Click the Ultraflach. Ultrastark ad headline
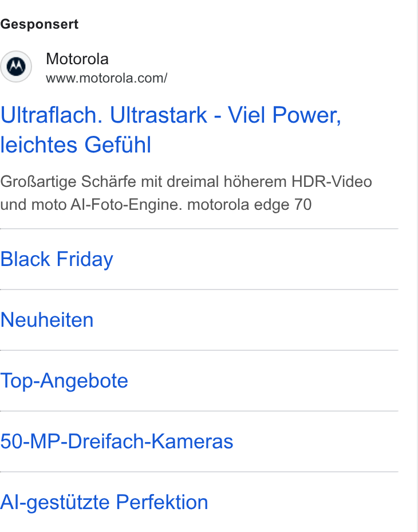418x532 pixels. (171, 130)
